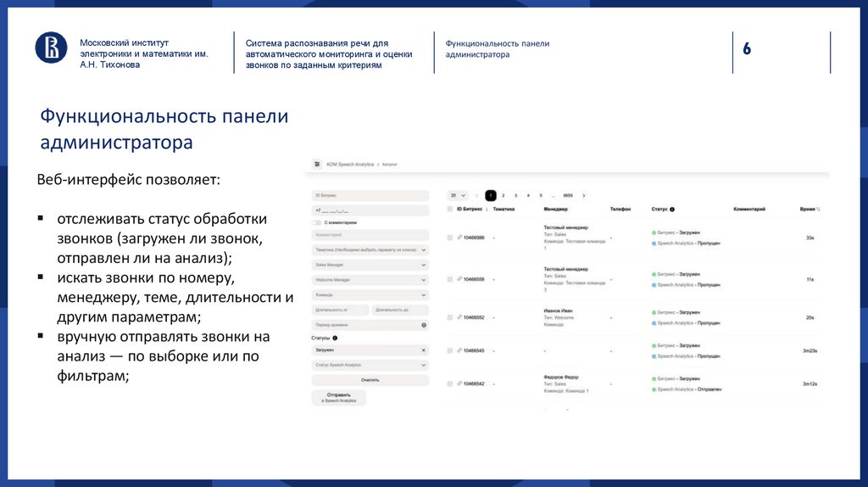The height and width of the screenshot is (487, 868).
Task: Click the link icon for call 10466542
Action: 459,383
